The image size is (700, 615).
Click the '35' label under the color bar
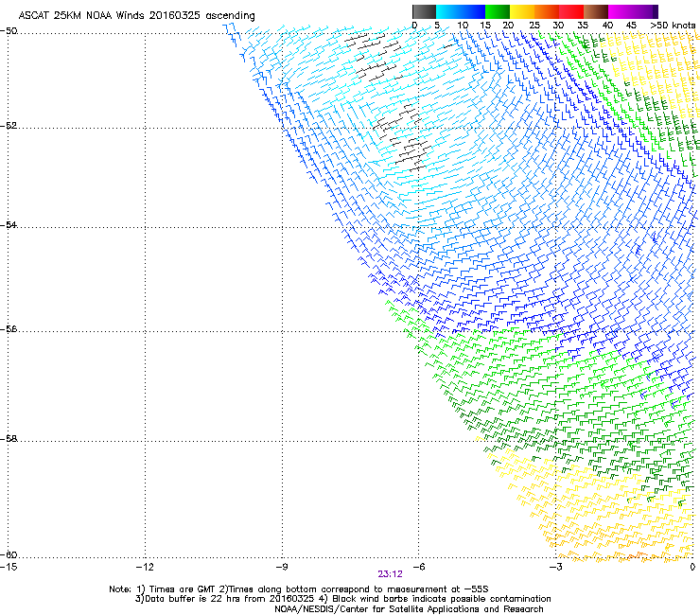pos(583,26)
